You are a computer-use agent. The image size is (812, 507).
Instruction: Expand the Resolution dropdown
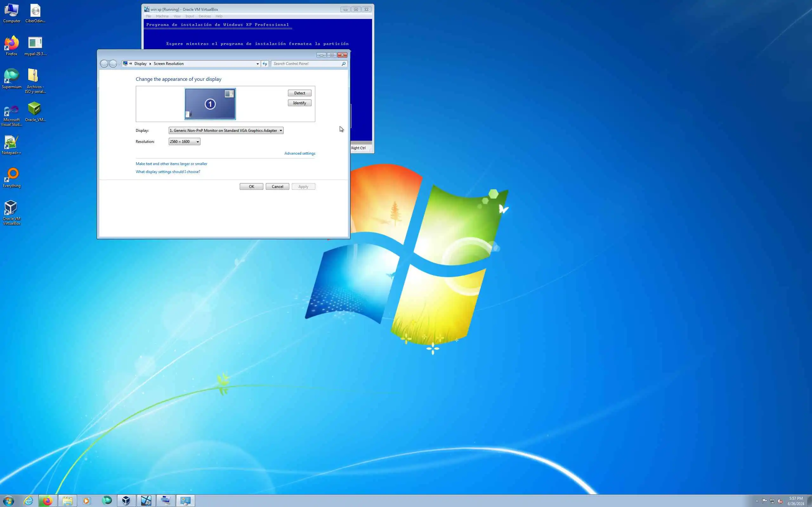(184, 142)
